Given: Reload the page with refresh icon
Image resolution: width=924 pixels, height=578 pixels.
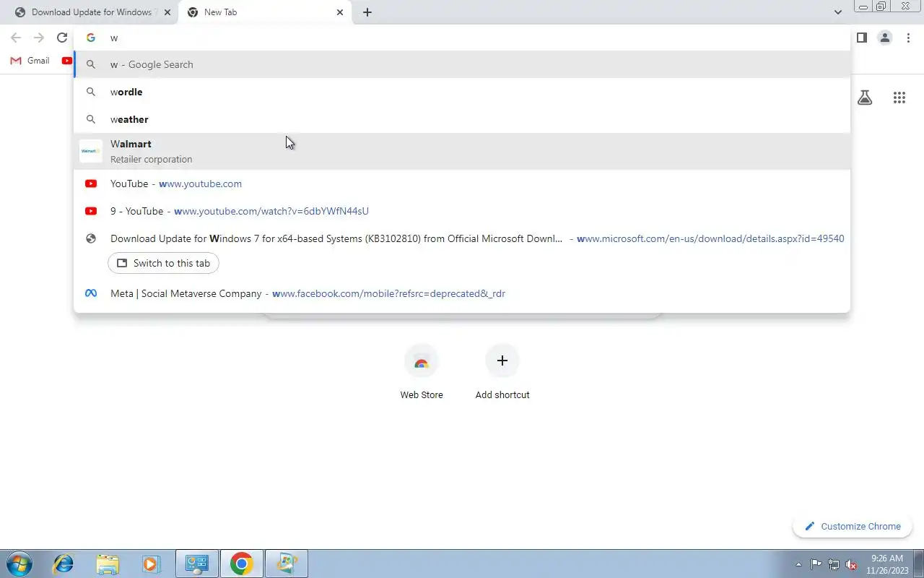Looking at the screenshot, I should [62, 38].
